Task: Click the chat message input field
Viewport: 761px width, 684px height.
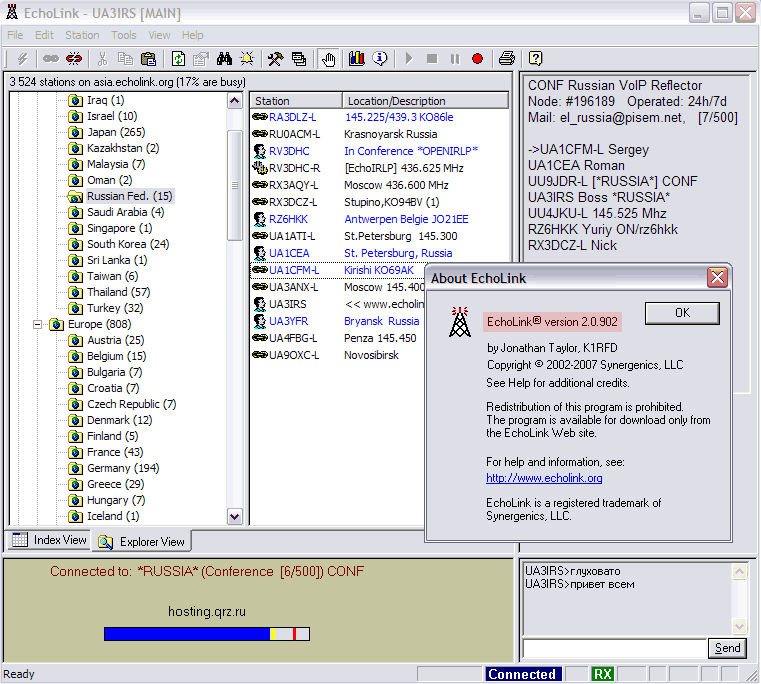Action: pos(614,649)
